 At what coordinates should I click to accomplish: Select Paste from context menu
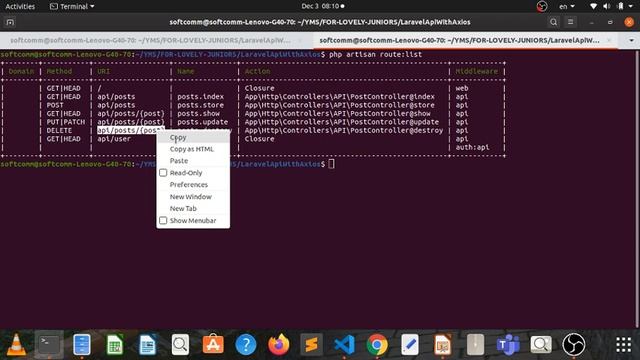pyautogui.click(x=193, y=161)
